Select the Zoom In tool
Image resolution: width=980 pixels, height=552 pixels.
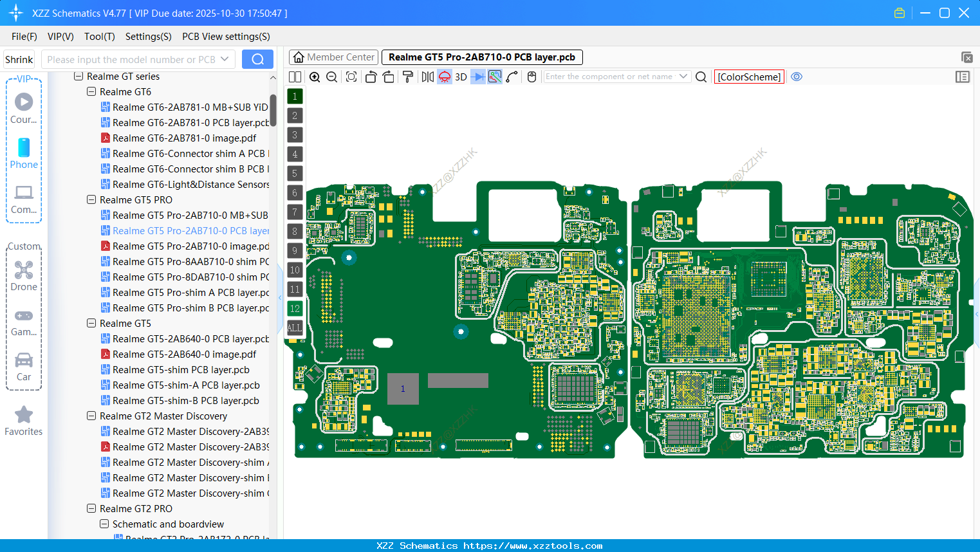(315, 77)
